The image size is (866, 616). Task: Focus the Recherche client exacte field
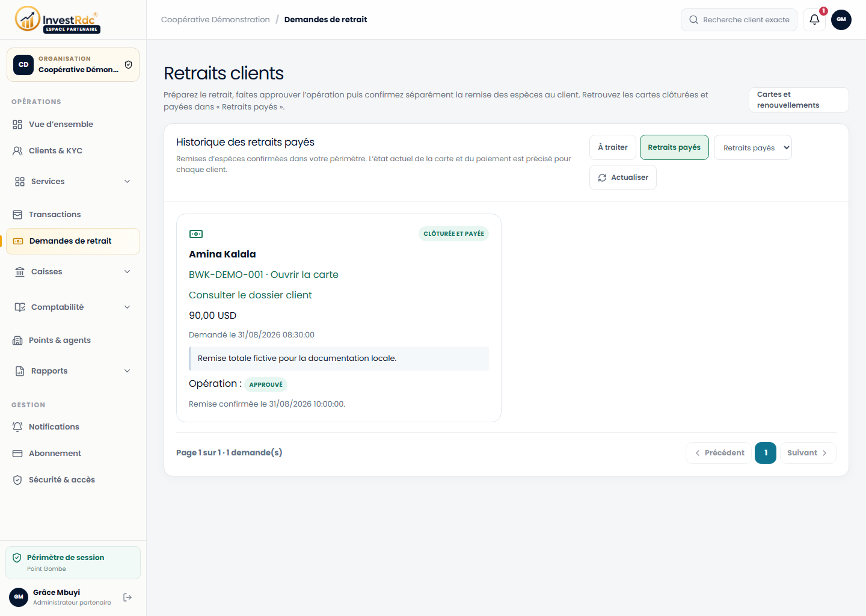click(x=739, y=20)
